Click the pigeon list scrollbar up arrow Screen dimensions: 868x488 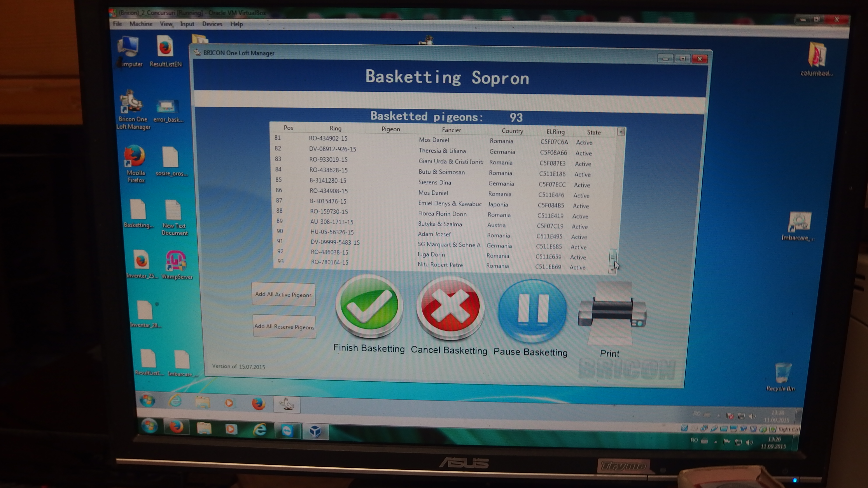pos(621,132)
